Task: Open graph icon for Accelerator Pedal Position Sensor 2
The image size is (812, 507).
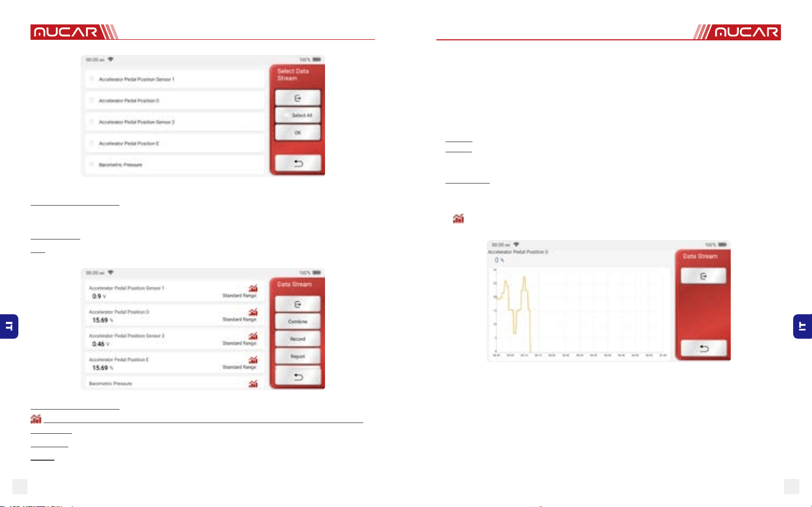Action: (253, 336)
